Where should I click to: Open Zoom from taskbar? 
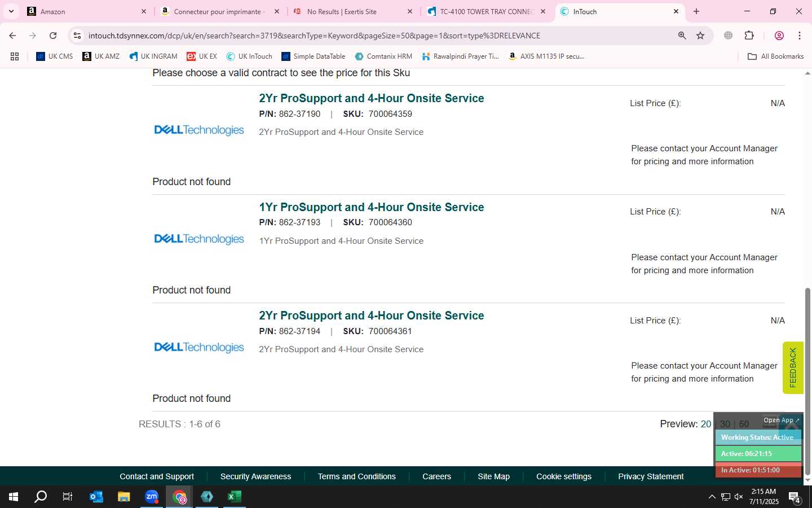152,497
